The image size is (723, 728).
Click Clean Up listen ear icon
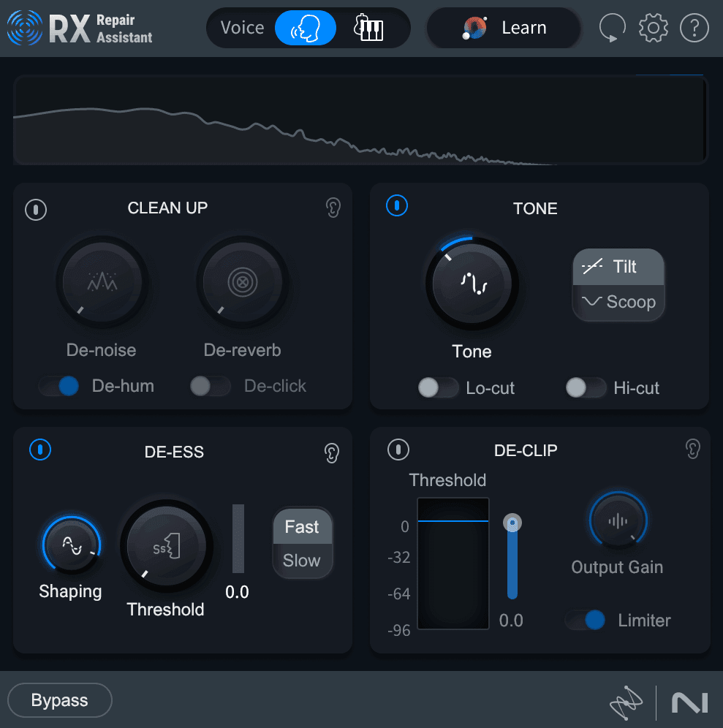pos(333,208)
